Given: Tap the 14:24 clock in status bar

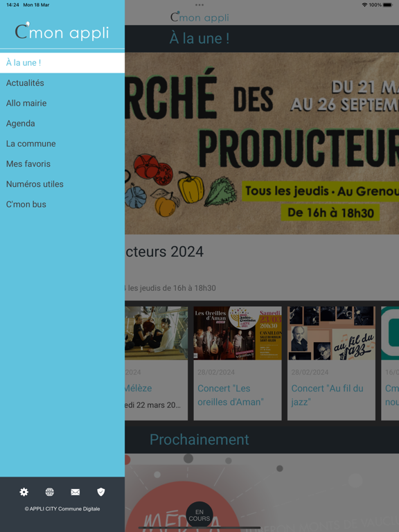Looking at the screenshot, I should [x=13, y=5].
